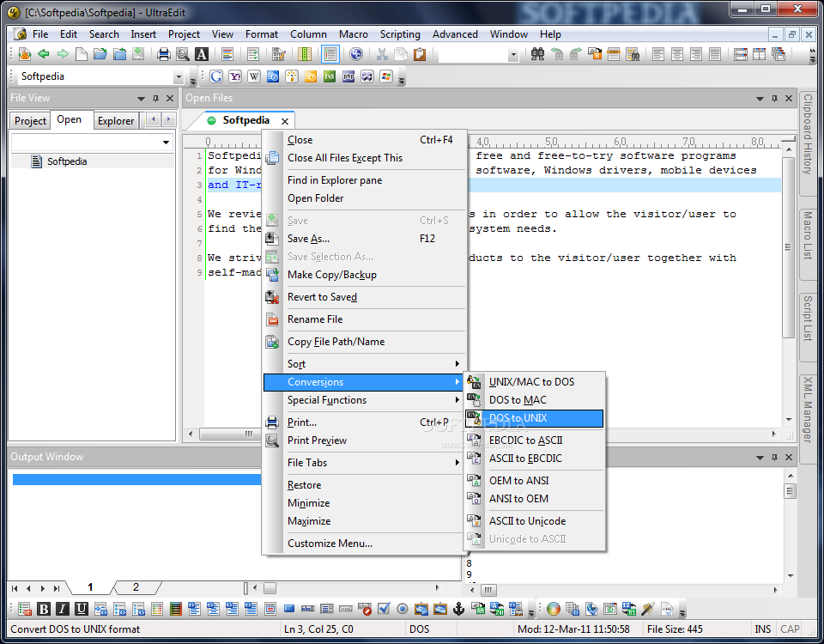Expand the File View panel menu arrow

tap(141, 98)
